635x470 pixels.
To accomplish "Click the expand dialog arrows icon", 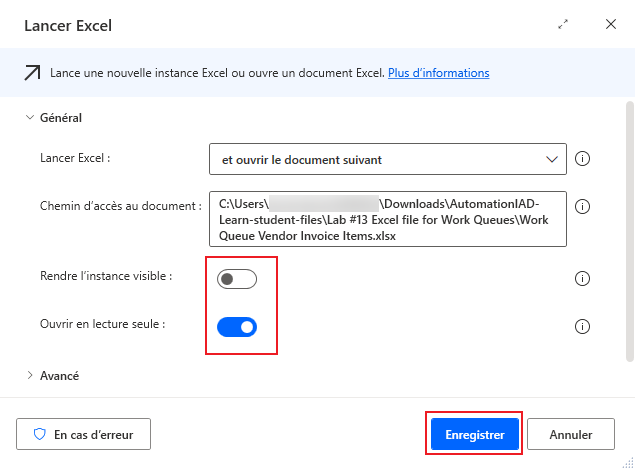I will click(563, 24).
